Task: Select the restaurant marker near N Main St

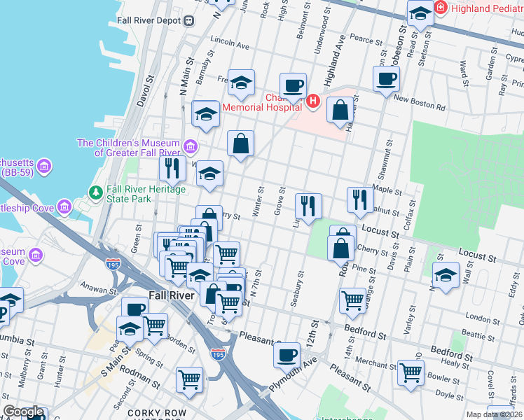Action: pos(172,170)
